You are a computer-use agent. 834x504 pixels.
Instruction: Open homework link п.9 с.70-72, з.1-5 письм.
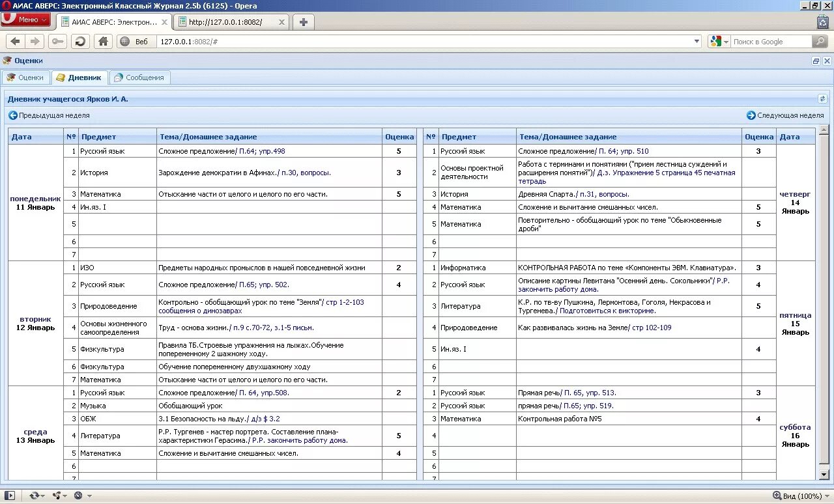point(273,328)
